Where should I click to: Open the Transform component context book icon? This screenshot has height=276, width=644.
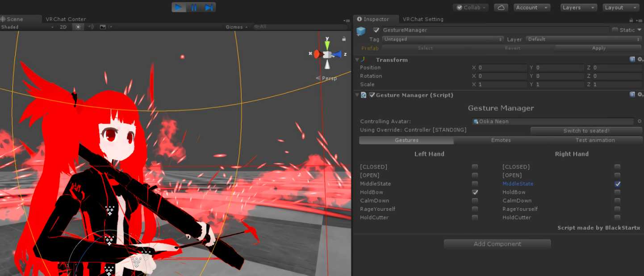click(x=633, y=59)
